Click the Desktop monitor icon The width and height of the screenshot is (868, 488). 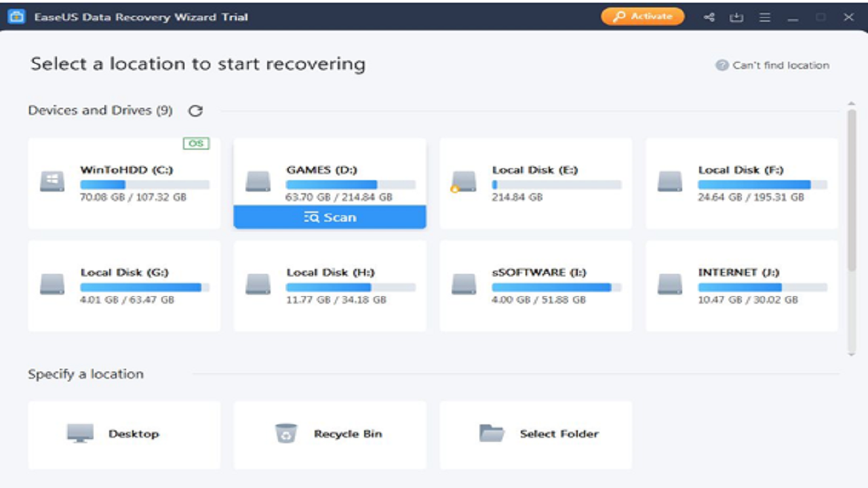coord(80,434)
